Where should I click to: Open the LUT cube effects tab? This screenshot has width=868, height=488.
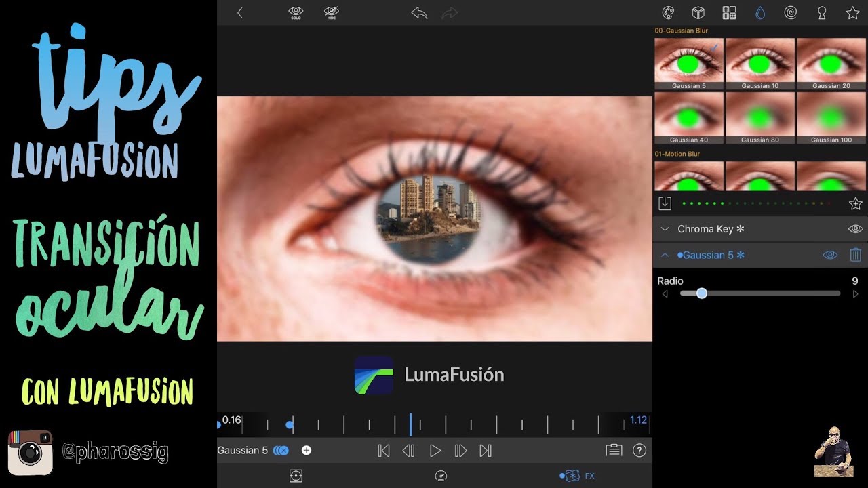(x=698, y=13)
